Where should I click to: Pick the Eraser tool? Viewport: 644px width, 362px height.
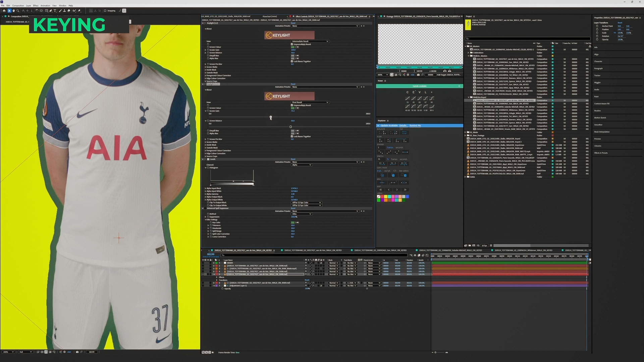pos(69,11)
